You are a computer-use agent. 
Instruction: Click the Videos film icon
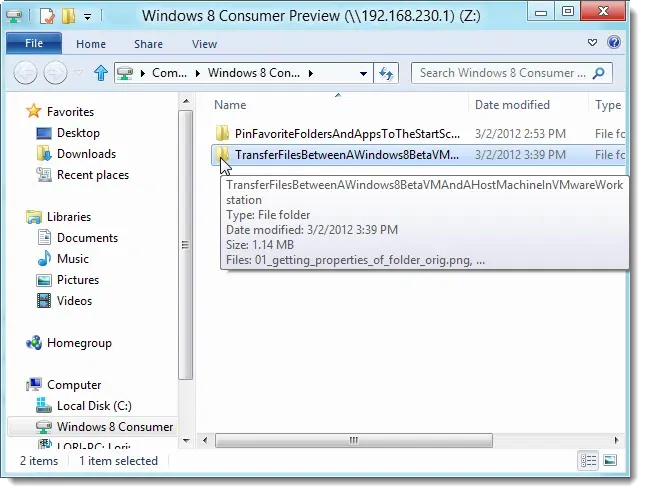click(44, 301)
